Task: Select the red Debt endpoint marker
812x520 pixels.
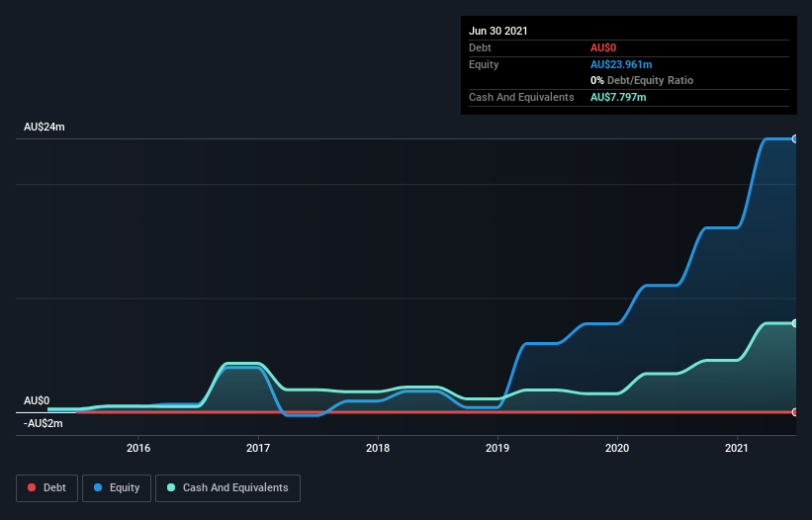Action: click(x=795, y=412)
